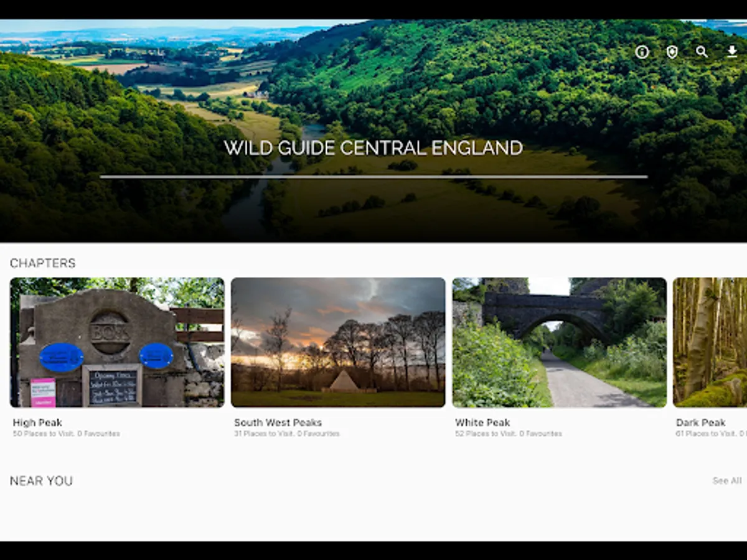
Task: Select the White Peak chapter label
Action: (x=482, y=422)
